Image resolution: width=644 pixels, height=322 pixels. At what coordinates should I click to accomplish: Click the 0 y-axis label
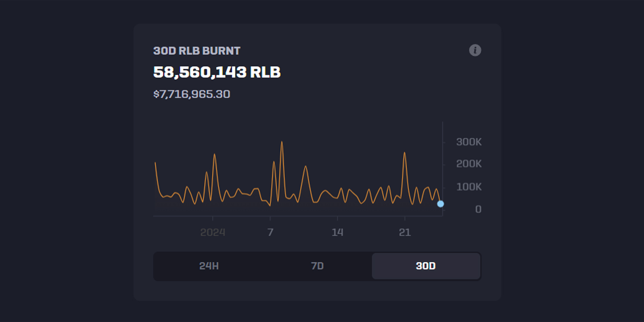point(478,209)
